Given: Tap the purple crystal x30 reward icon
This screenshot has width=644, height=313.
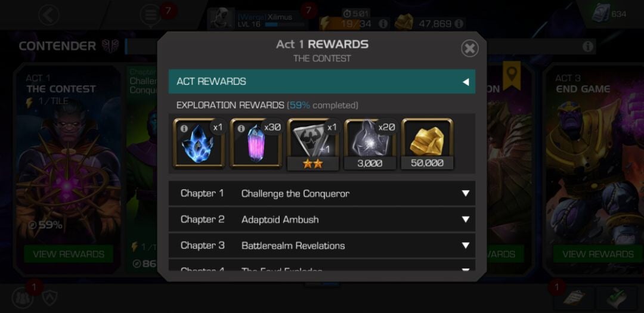Looking at the screenshot, I should pos(256,143).
